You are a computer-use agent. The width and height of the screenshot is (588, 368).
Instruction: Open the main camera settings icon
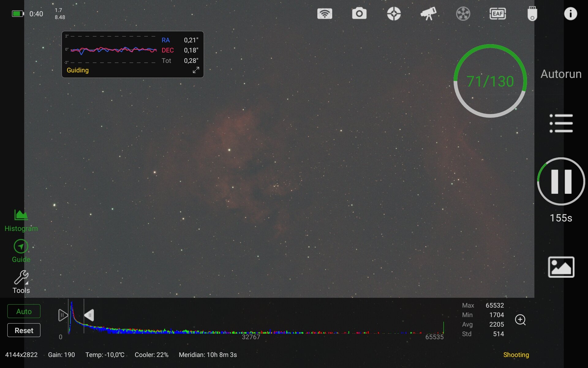coord(359,14)
